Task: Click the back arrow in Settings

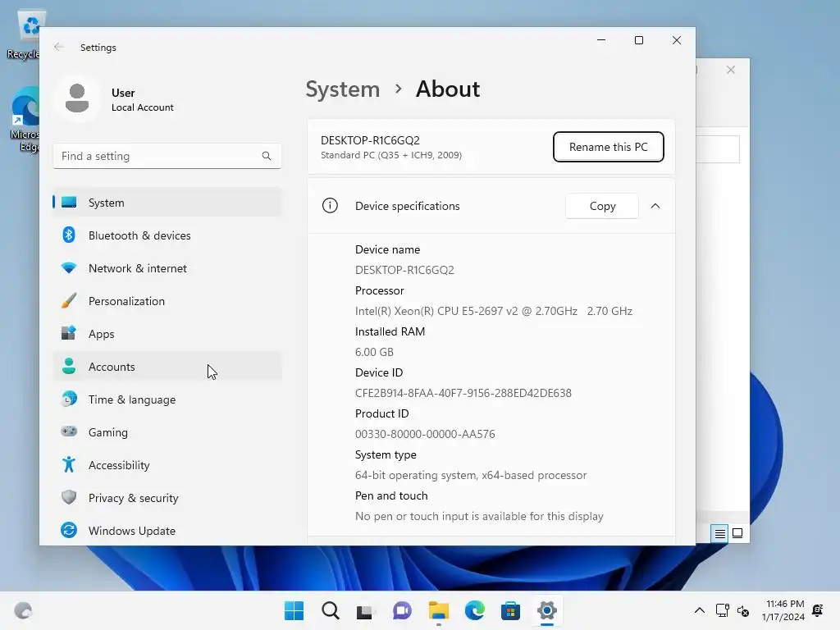Action: (59, 47)
